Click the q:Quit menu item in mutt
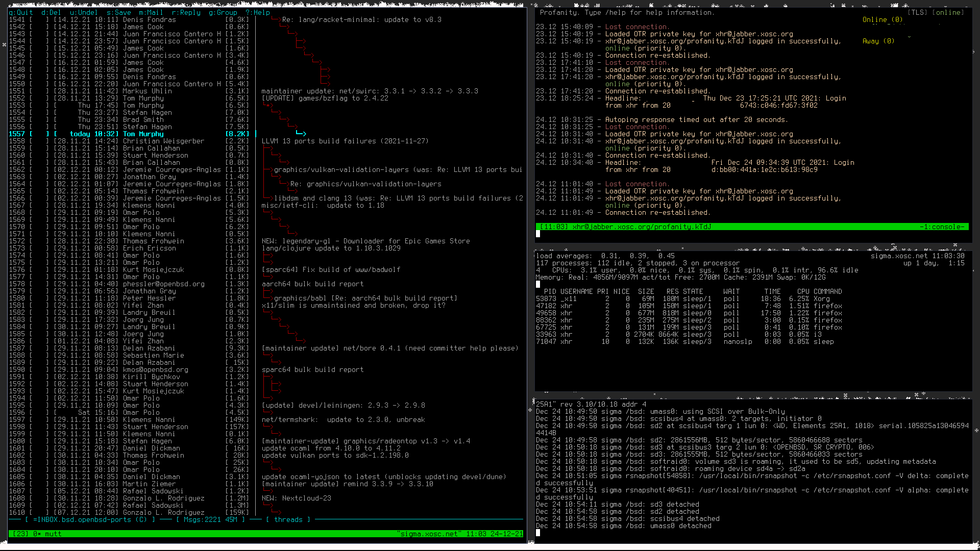Image resolution: width=980 pixels, height=551 pixels. [21, 13]
